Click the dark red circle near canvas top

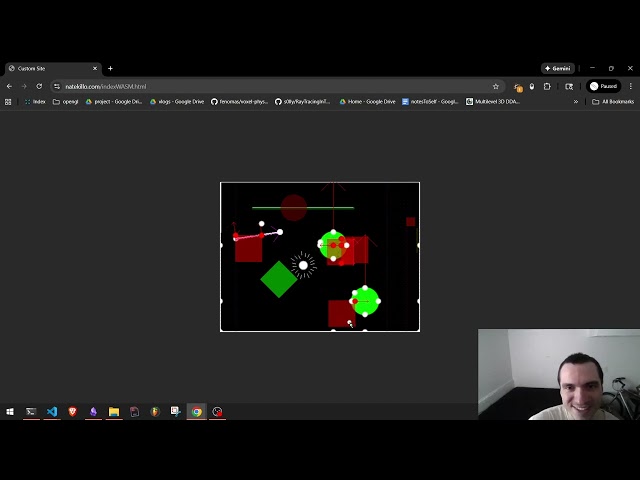293,208
